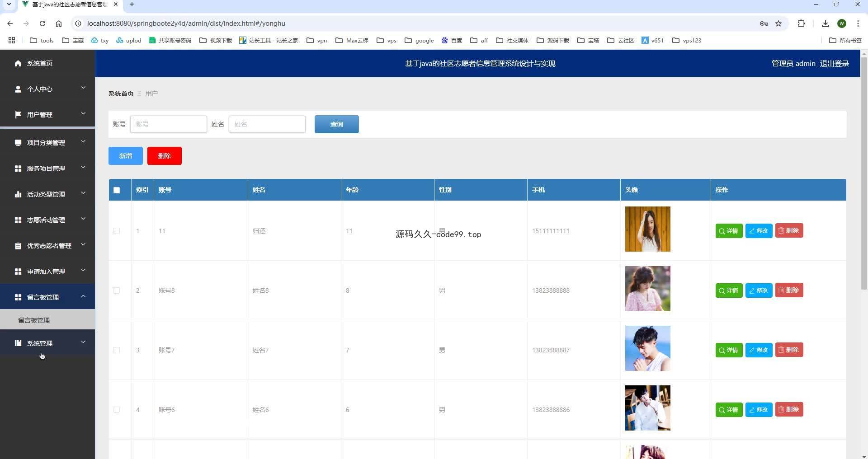Collapse the 留言板管理 chevron
This screenshot has height=459, width=868.
click(83, 296)
